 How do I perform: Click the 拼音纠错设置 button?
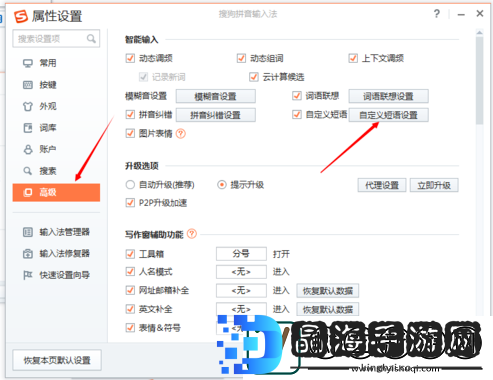[216, 115]
